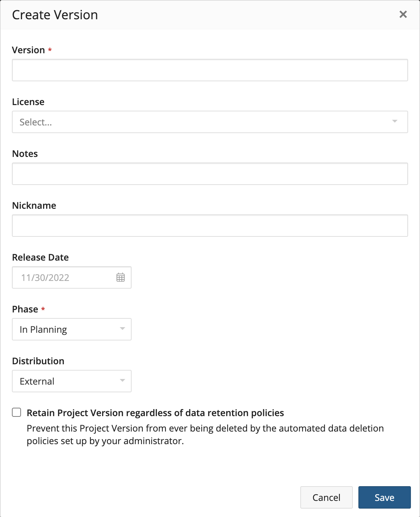Click the X to close Create Version dialog

(x=403, y=15)
